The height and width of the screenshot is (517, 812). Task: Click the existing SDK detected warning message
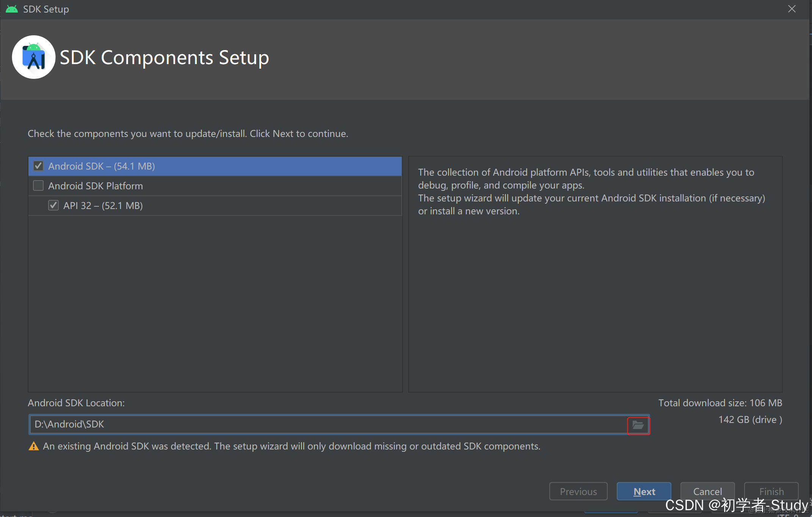[x=292, y=446]
